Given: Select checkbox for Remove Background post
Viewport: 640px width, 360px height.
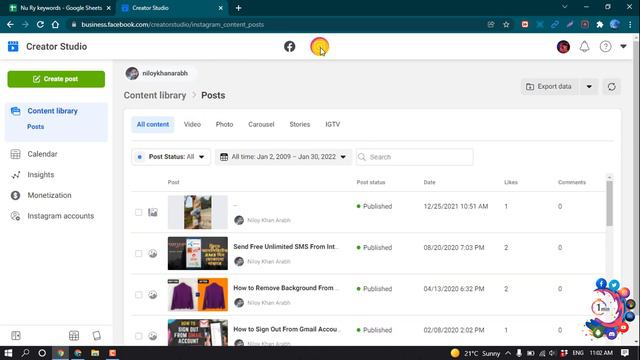Looking at the screenshot, I should coord(138,295).
